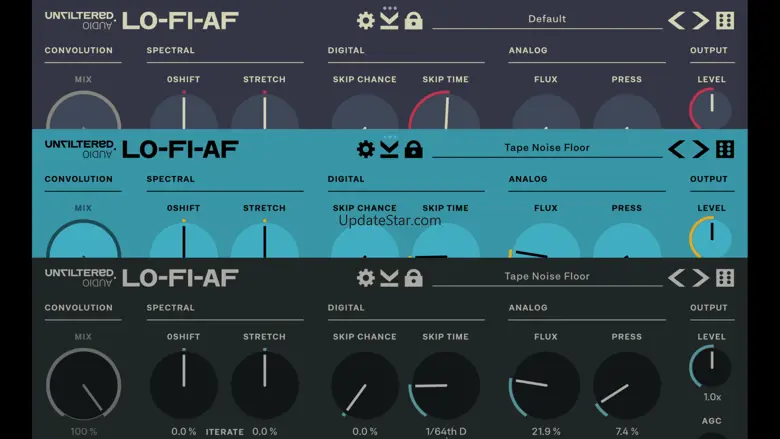The width and height of the screenshot is (780, 439).
Task: Click the ITERATE label in dark panel
Action: point(225,432)
